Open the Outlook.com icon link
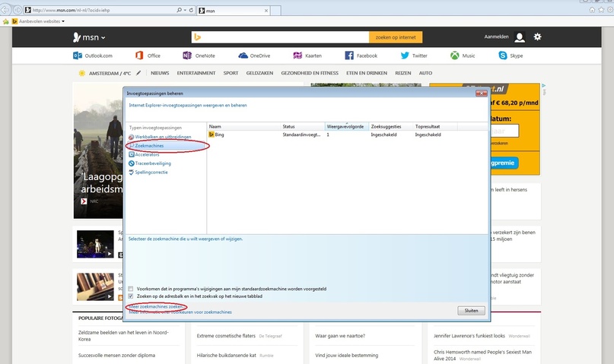614x364 pixels. tap(78, 55)
